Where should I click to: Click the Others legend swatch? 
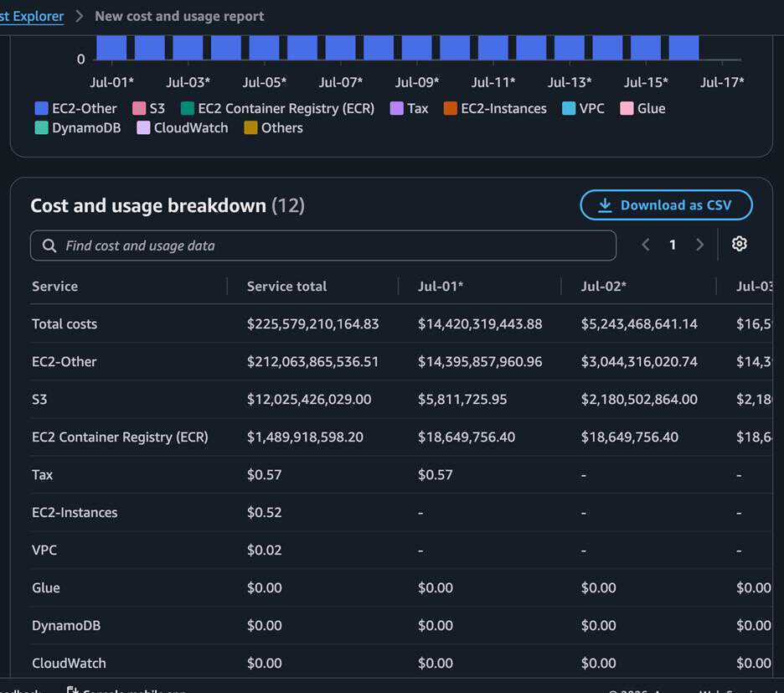pos(250,127)
